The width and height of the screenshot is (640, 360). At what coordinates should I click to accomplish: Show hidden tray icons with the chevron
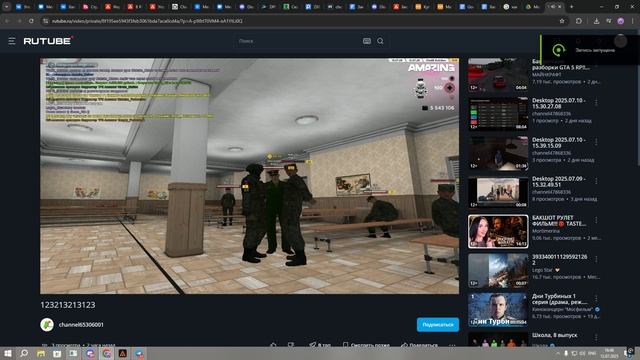tap(559, 353)
